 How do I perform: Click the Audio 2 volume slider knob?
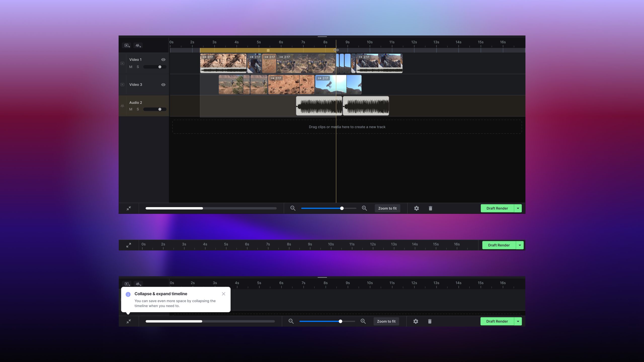click(x=160, y=109)
